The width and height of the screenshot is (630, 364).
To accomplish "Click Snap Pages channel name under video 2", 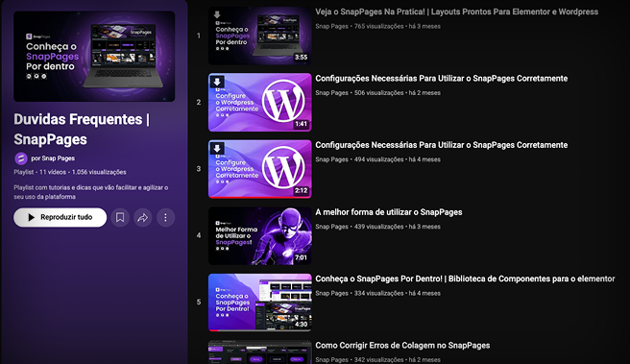I will click(331, 93).
